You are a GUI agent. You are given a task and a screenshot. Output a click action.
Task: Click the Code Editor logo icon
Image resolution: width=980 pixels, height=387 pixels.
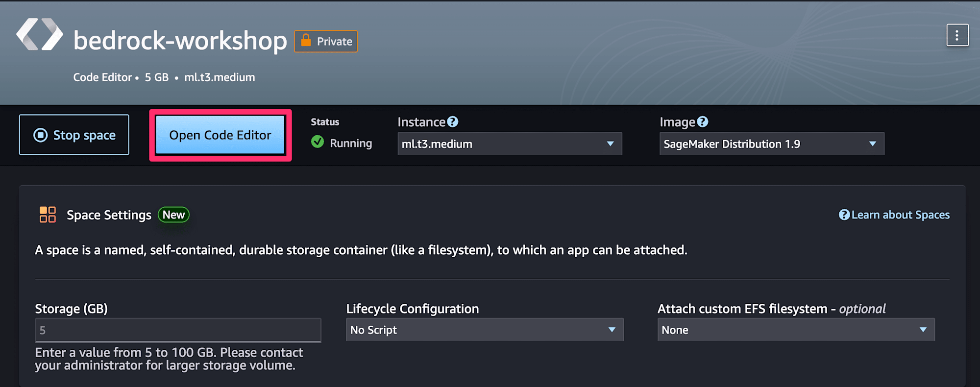point(40,34)
